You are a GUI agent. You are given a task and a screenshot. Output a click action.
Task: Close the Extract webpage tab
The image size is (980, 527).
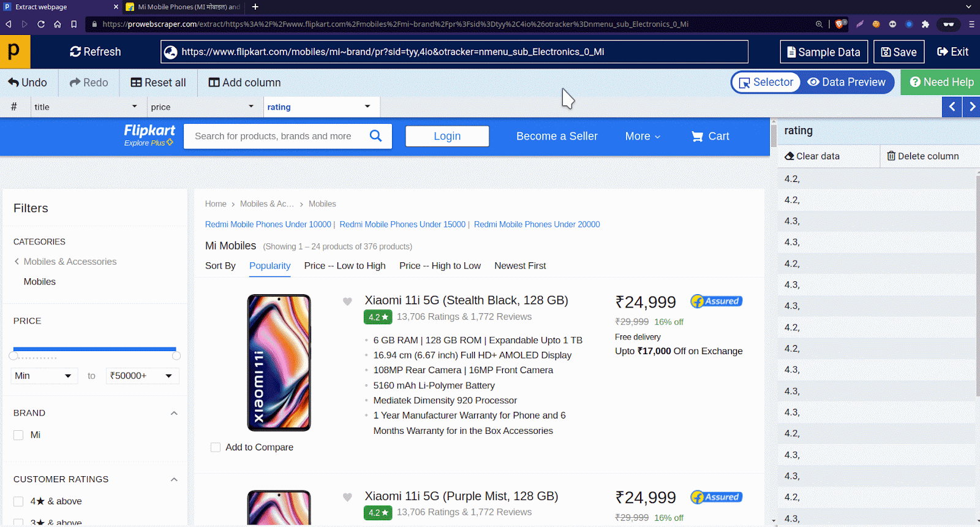pos(116,7)
